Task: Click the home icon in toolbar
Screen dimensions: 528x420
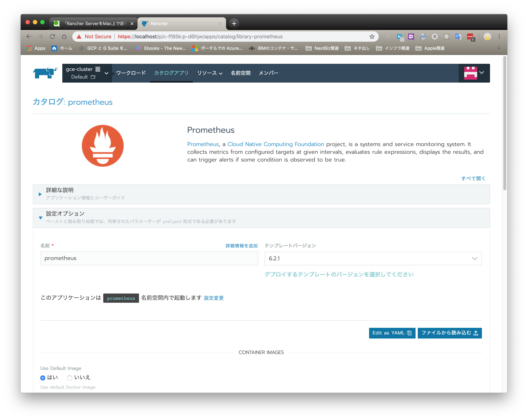Action: tap(64, 37)
